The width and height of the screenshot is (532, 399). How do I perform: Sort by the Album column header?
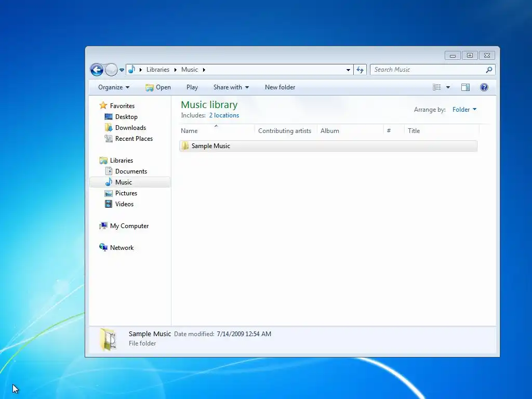[351, 130]
